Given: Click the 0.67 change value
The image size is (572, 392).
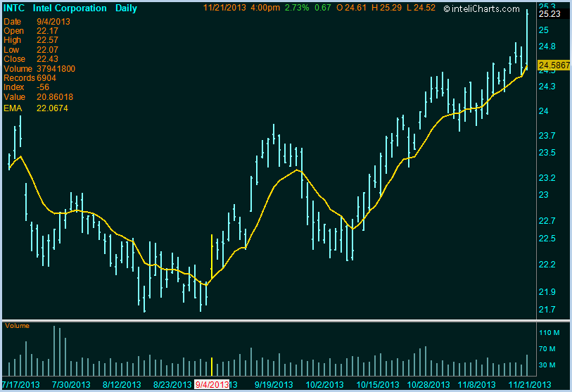Looking at the screenshot, I should pyautogui.click(x=322, y=8).
